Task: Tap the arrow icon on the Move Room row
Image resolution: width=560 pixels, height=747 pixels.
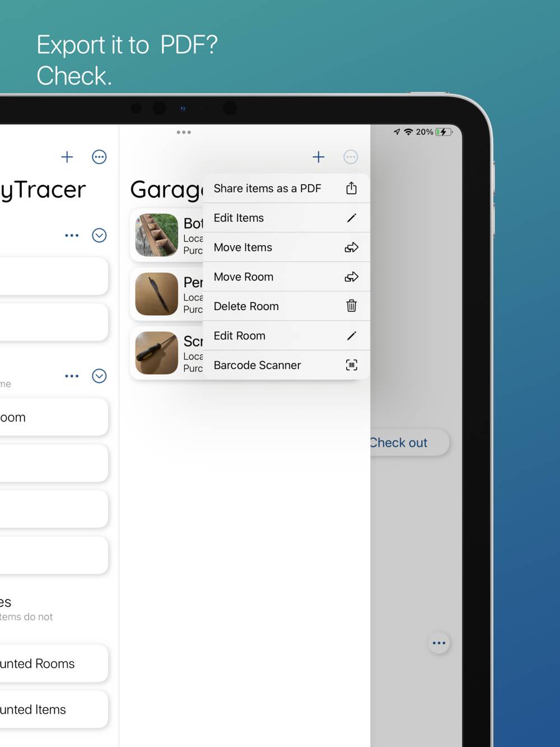Action: [351, 277]
